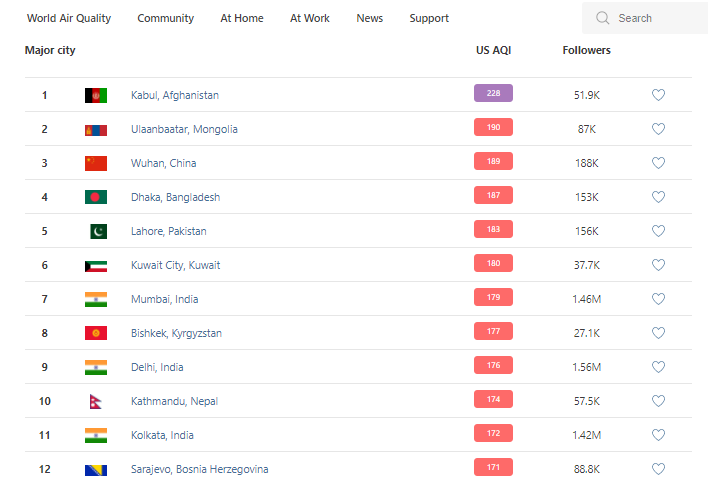Open the World Air Quality menu
Viewport: 708px width, 483px height.
pos(69,18)
